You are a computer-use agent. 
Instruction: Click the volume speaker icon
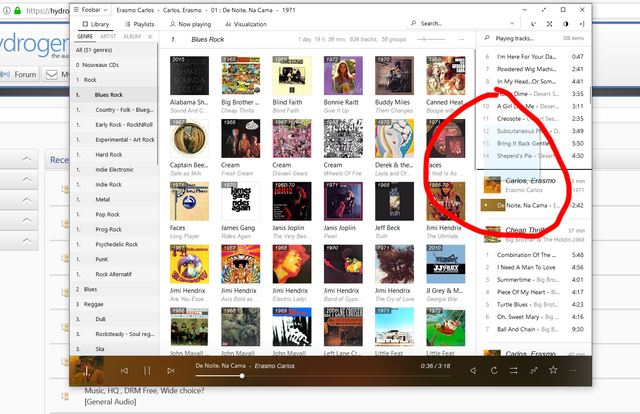(x=473, y=370)
